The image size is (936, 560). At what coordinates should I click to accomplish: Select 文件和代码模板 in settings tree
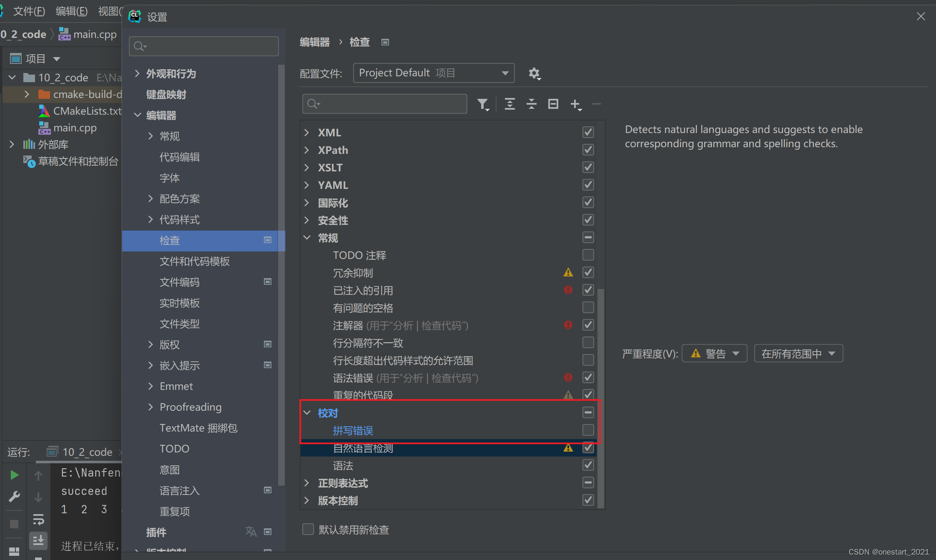pyautogui.click(x=195, y=261)
